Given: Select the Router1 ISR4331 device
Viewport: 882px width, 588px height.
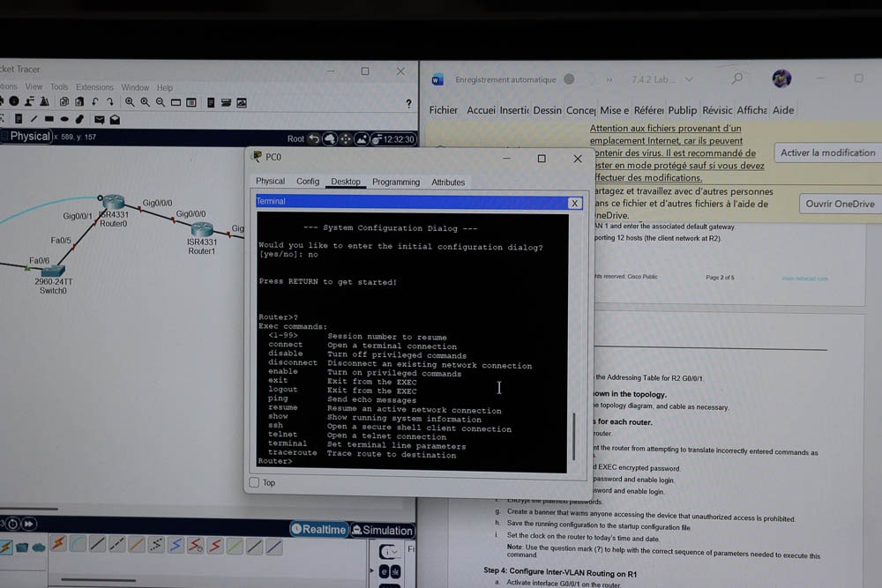Looking at the screenshot, I should click(202, 229).
